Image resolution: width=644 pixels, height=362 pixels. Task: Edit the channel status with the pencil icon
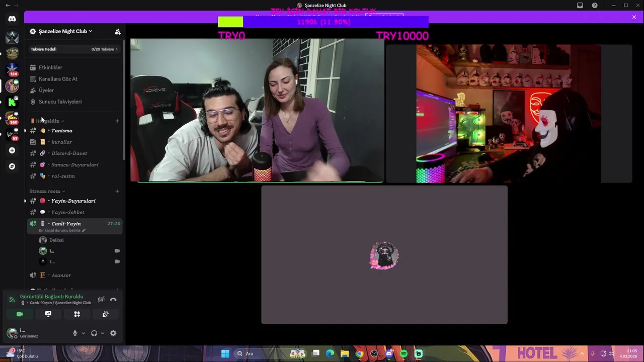pyautogui.click(x=84, y=230)
